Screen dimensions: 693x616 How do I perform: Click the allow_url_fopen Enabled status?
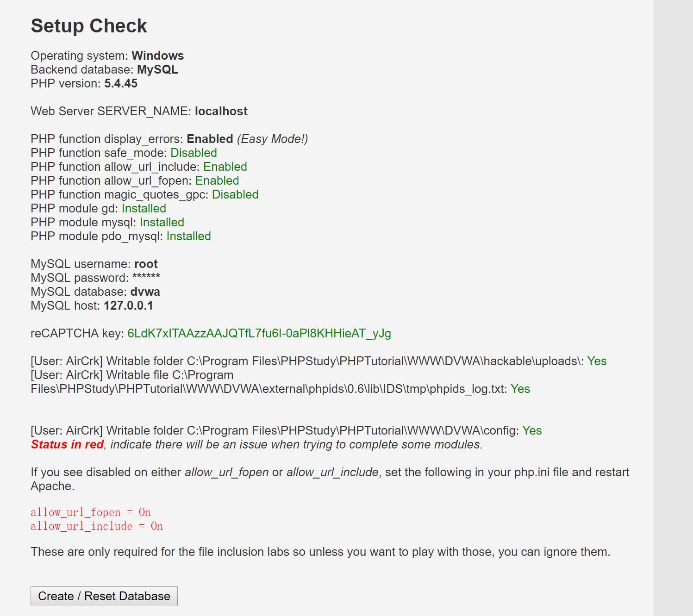217,180
